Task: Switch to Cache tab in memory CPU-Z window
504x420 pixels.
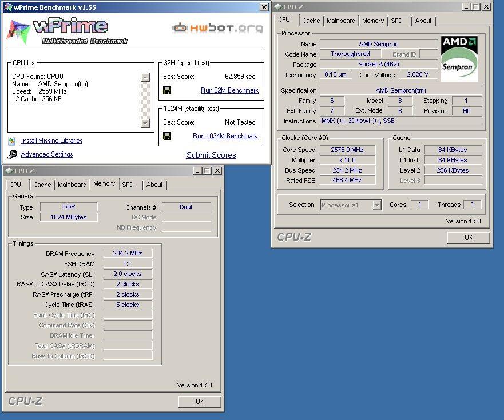Action: pos(42,185)
